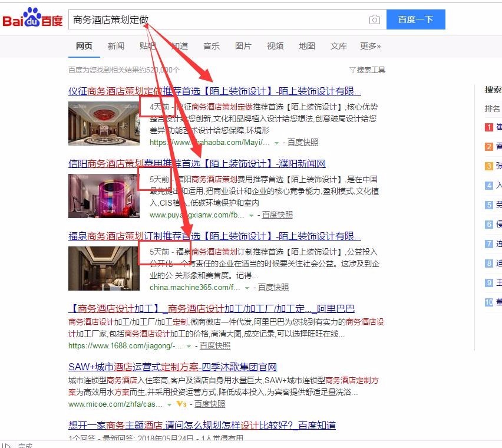Image resolution: width=502 pixels, height=448 pixels.
Task: Click the www.micoe.com/zhfa green URL
Action: [115, 404]
